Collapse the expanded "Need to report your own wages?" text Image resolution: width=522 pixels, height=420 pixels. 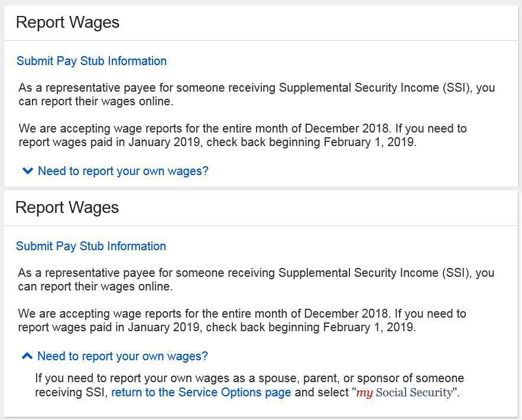[122, 356]
